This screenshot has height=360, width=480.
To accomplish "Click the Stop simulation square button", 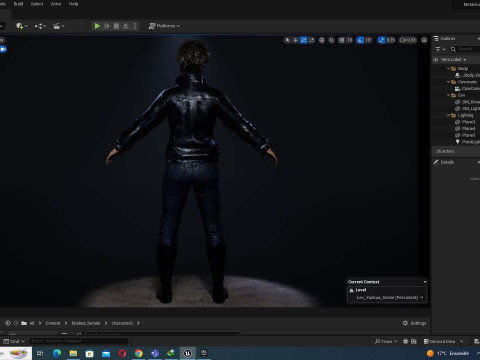I will pos(116,26).
